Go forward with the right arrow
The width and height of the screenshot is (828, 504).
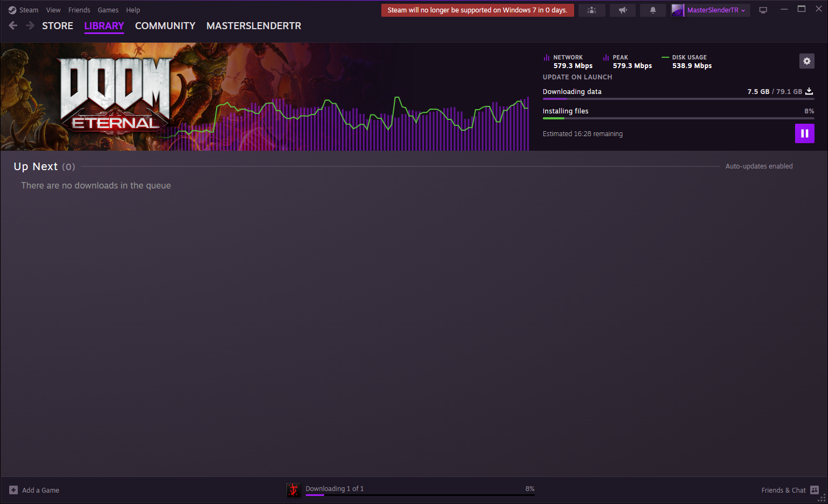[30, 25]
